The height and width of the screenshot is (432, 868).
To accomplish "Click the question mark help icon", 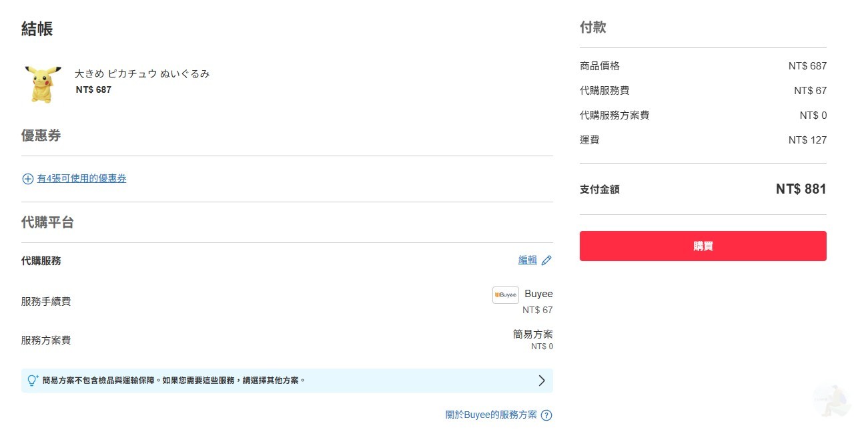I will pyautogui.click(x=546, y=415).
